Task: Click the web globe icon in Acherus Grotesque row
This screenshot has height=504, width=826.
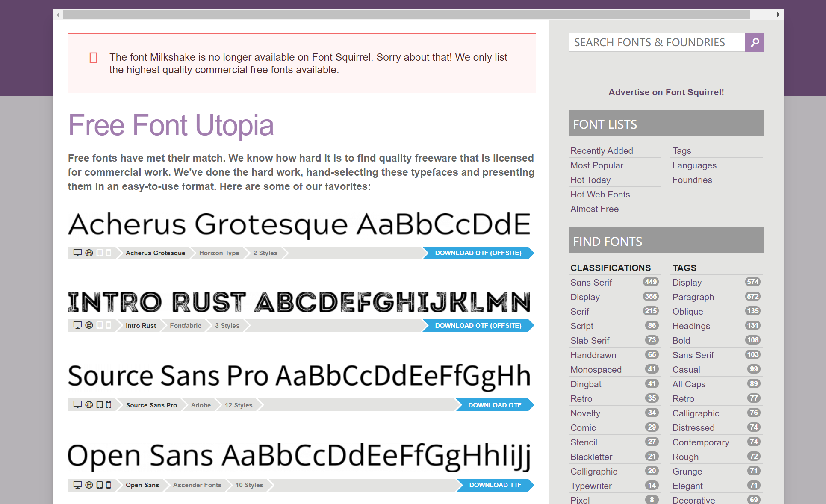Action: coord(89,253)
